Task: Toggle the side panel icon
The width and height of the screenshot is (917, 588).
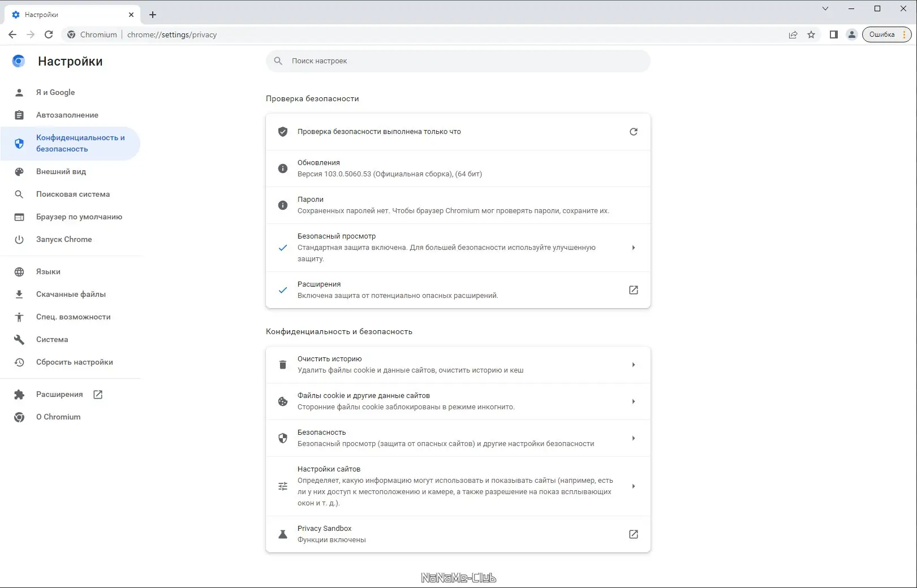Action: tap(833, 34)
